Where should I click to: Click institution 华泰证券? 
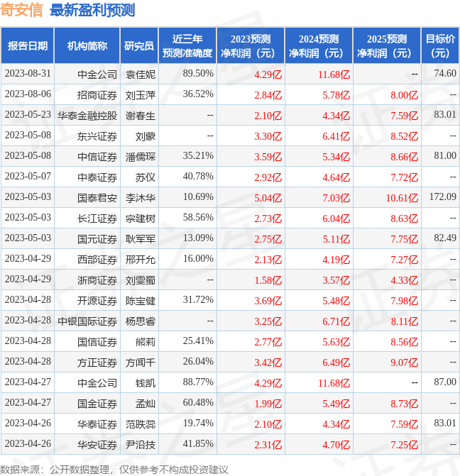[97, 424]
